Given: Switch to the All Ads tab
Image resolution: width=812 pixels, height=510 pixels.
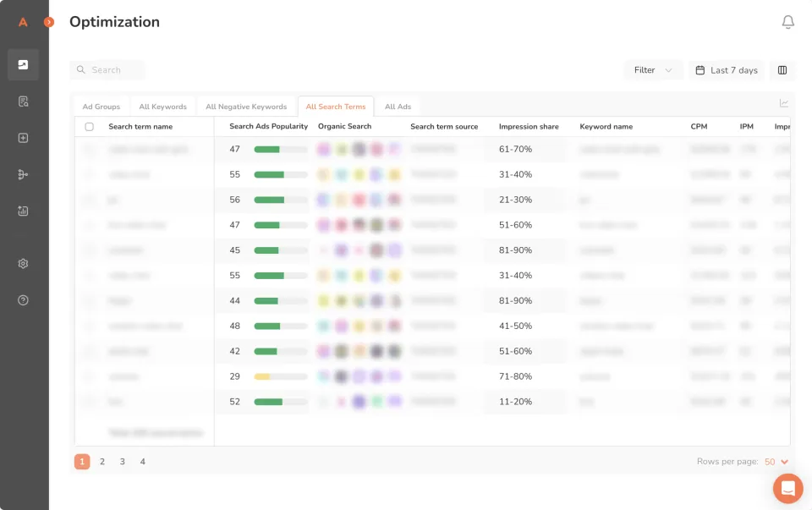Looking at the screenshot, I should click(398, 107).
